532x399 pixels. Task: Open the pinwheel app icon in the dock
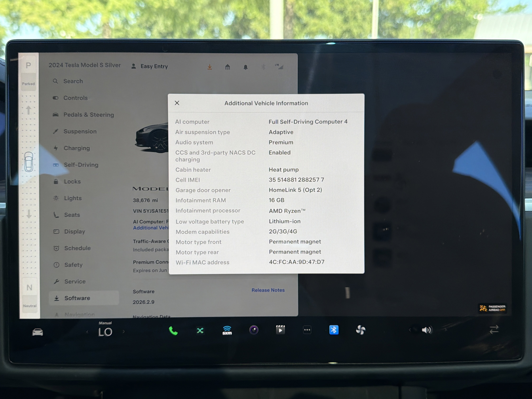pos(360,330)
